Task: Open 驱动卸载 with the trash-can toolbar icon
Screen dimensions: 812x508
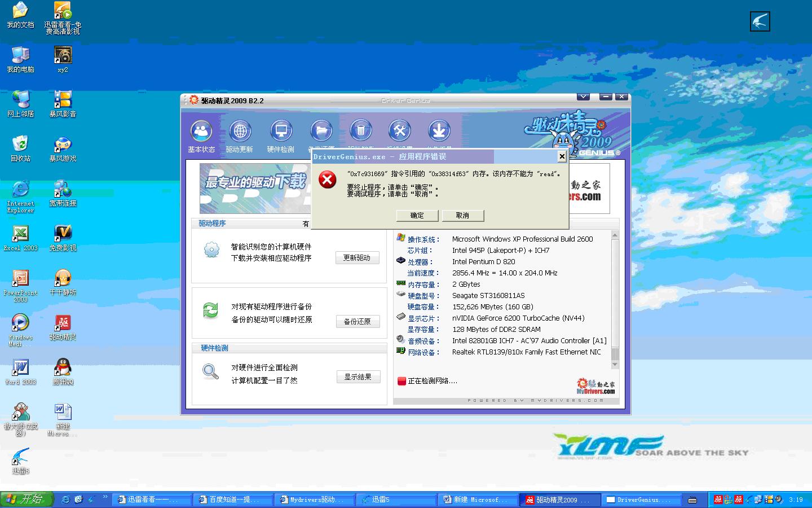Action: (360, 131)
